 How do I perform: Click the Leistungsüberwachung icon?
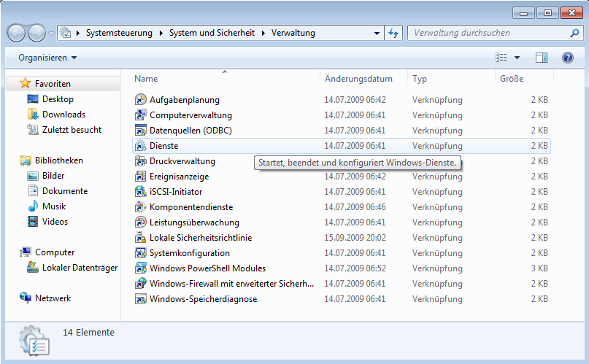pos(142,222)
